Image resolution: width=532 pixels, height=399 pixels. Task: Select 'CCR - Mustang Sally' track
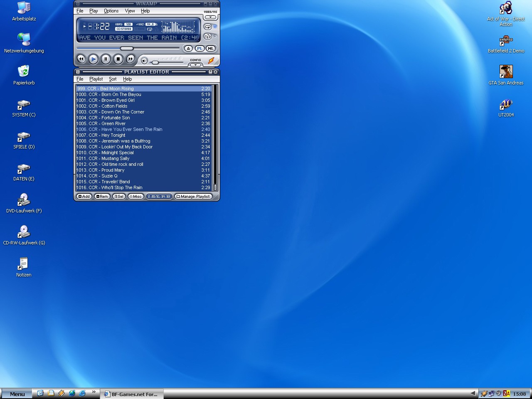pyautogui.click(x=144, y=158)
